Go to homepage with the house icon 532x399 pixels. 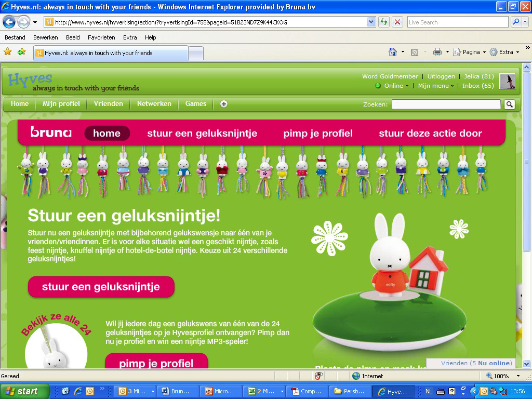click(x=393, y=52)
